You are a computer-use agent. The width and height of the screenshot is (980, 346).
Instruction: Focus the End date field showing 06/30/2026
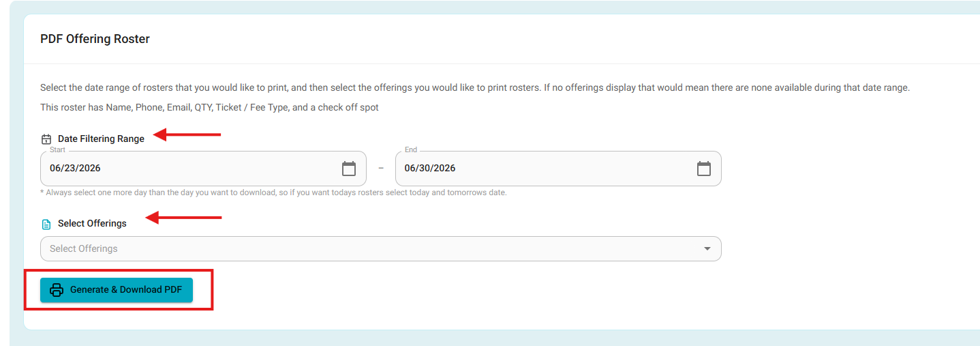[558, 169]
